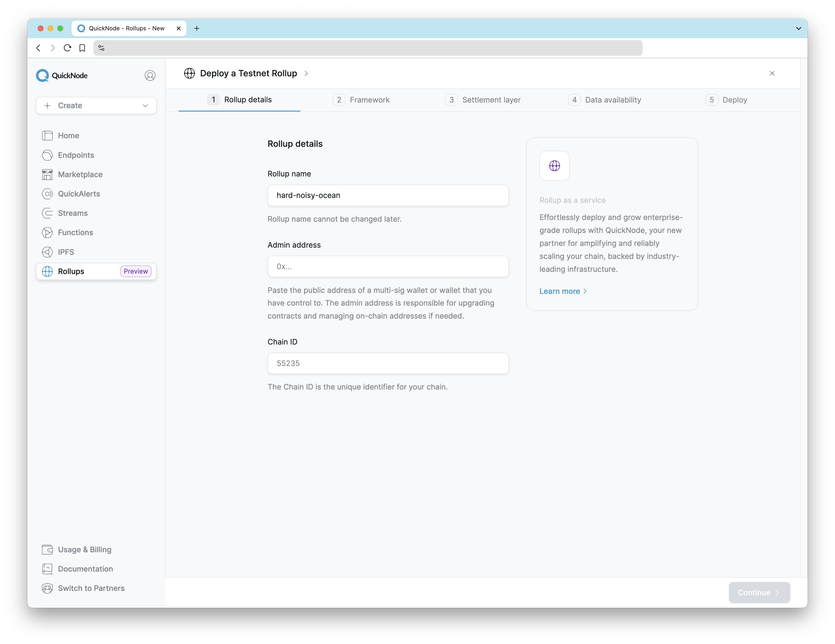Click the Rollups globe icon in sidebar

tap(47, 271)
